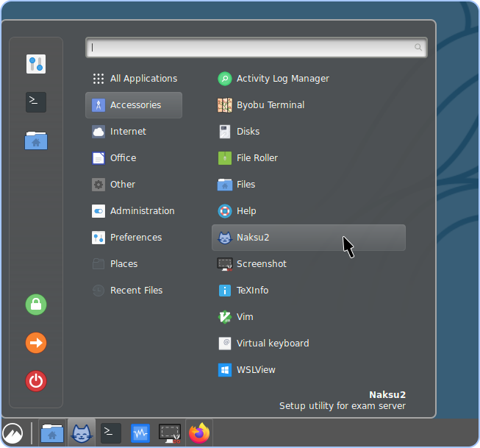Show All Applications list
Viewport: 480px width, 448px height.
(143, 79)
